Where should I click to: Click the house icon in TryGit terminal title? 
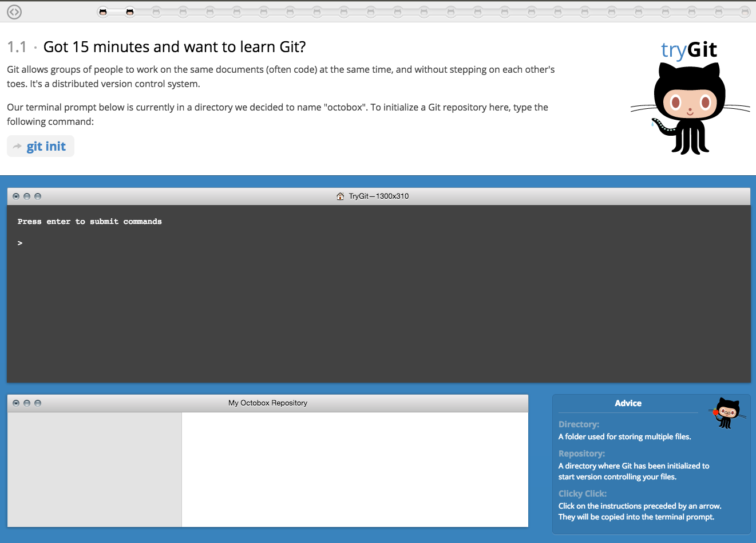(x=341, y=196)
